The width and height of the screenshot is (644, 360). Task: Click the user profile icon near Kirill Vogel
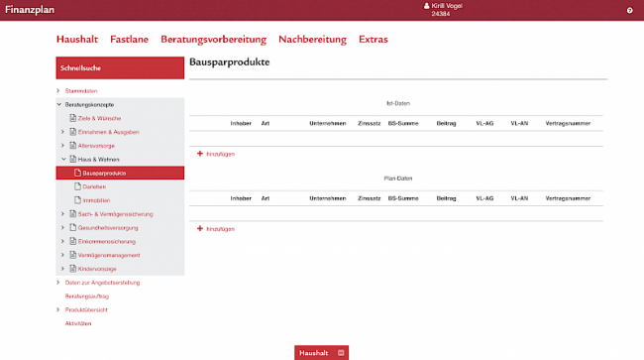[426, 6]
